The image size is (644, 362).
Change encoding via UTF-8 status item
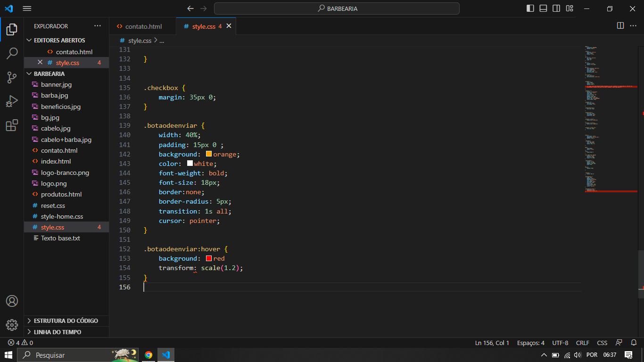(x=560, y=343)
